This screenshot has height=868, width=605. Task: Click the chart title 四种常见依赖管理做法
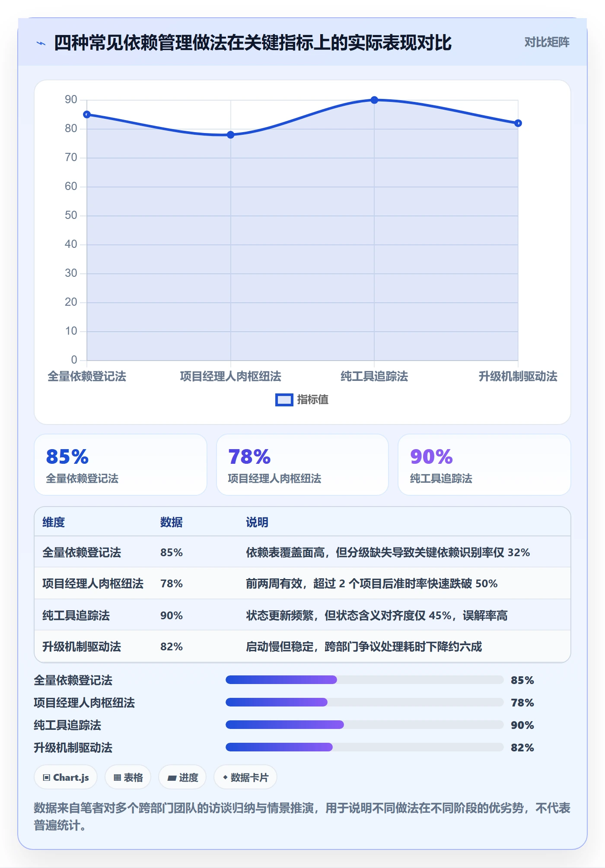click(252, 43)
